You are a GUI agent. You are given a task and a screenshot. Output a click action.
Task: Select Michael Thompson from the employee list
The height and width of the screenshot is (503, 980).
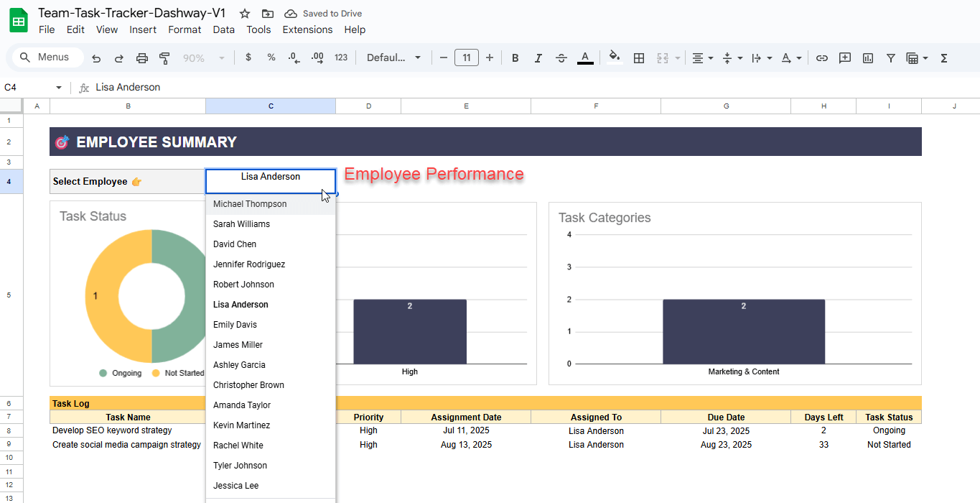250,203
